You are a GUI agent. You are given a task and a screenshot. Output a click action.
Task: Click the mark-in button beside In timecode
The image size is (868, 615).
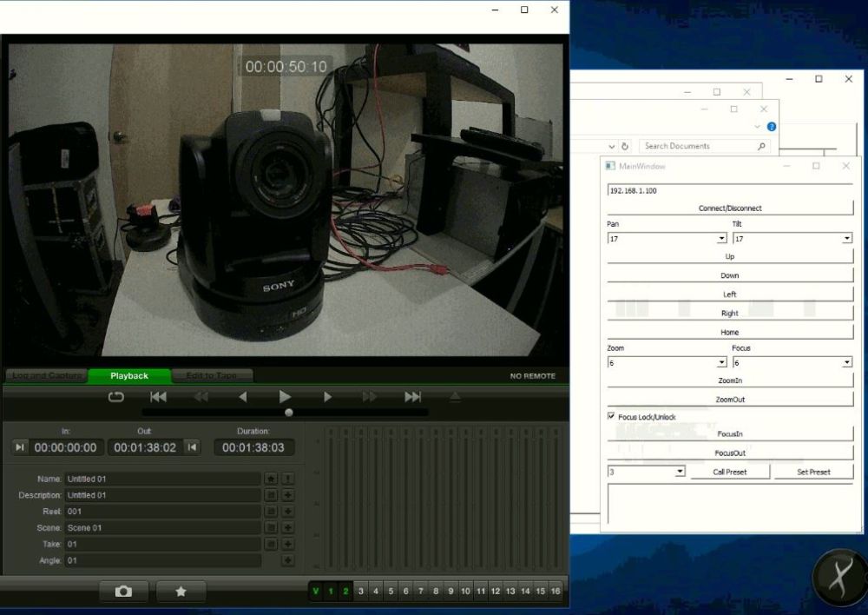pyautogui.click(x=19, y=447)
